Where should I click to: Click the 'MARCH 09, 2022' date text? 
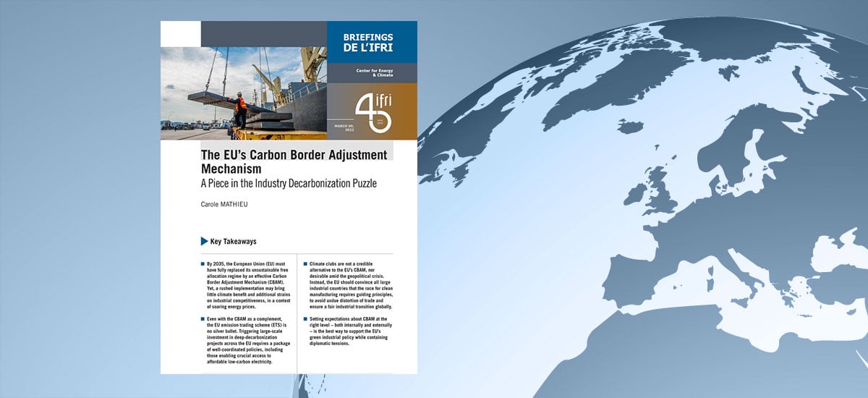tap(344, 127)
